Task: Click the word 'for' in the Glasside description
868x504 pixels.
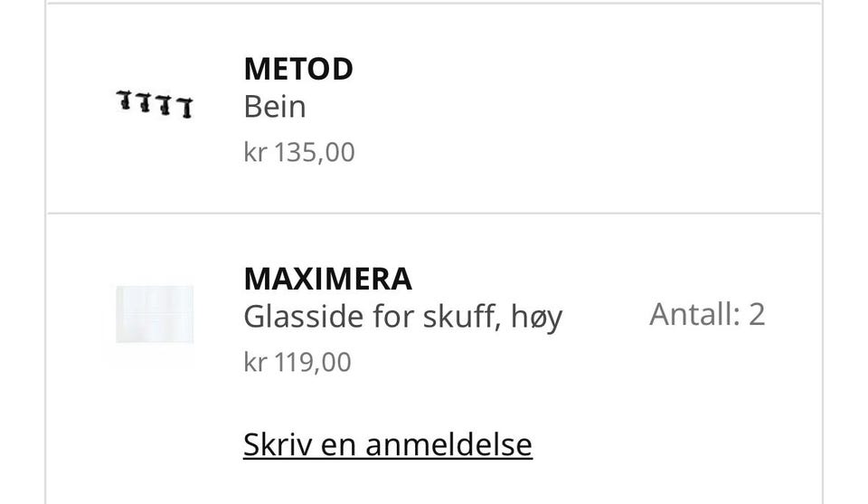Action: click(392, 317)
